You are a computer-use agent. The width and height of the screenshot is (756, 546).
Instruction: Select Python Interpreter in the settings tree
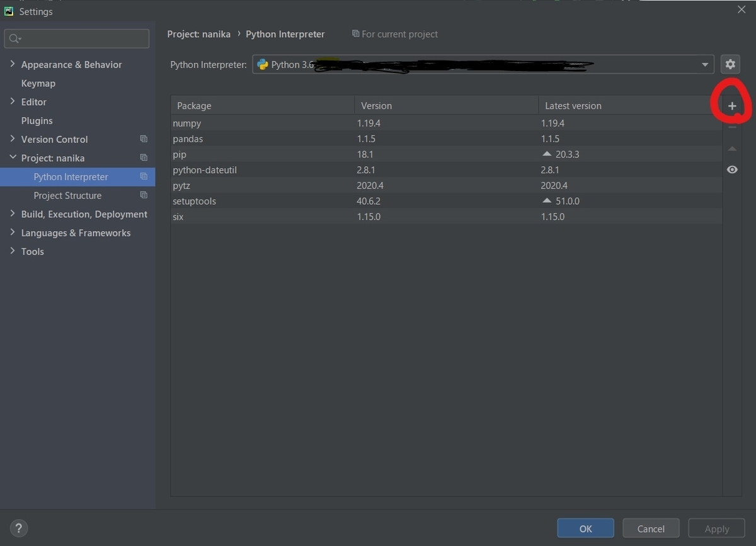[x=77, y=177]
